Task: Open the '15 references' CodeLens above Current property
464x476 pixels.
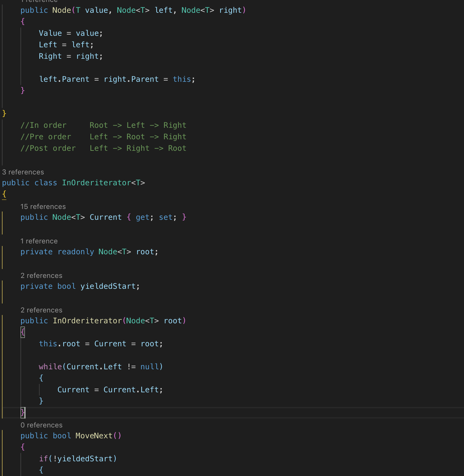Action: 43,207
